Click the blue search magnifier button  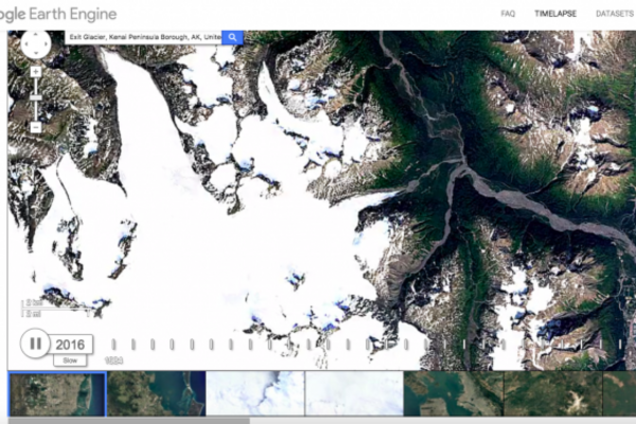[232, 37]
